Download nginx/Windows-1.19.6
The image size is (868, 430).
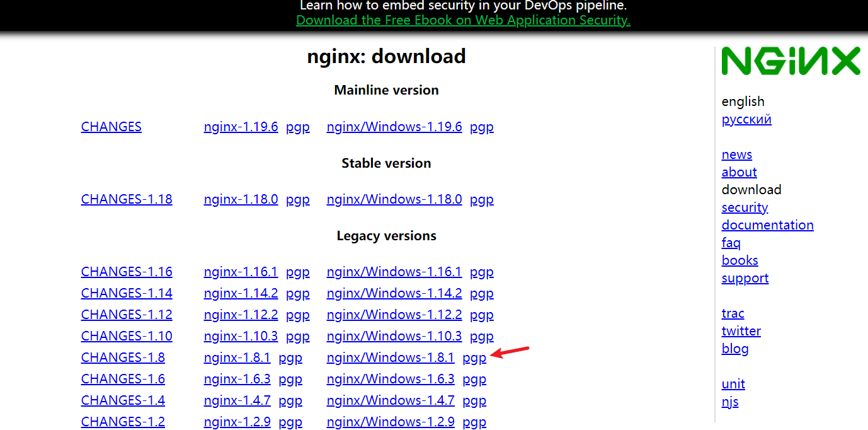pyautogui.click(x=394, y=127)
